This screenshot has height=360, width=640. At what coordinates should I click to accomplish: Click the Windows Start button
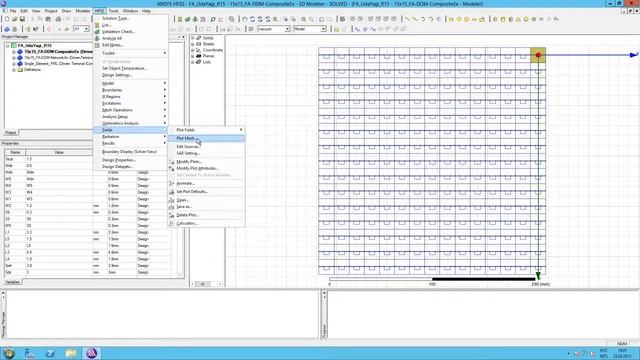pyautogui.click(x=9, y=353)
